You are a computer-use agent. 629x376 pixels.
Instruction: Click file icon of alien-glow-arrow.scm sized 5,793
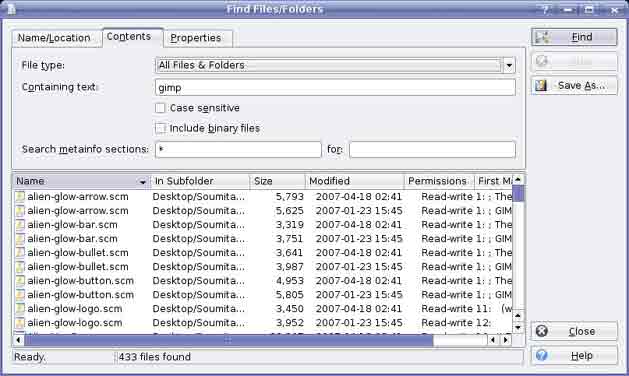pyautogui.click(x=20, y=197)
